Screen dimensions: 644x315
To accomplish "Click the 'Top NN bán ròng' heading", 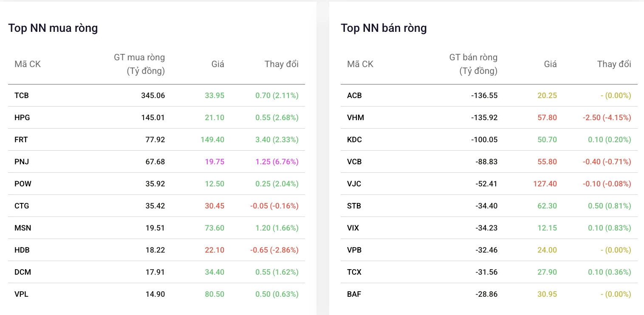I will [384, 28].
